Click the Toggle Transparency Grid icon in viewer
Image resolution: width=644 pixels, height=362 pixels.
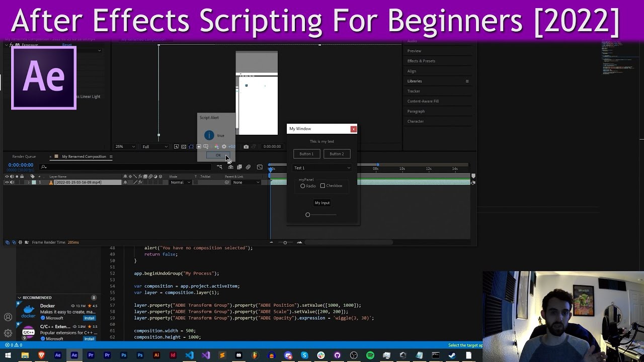click(184, 147)
